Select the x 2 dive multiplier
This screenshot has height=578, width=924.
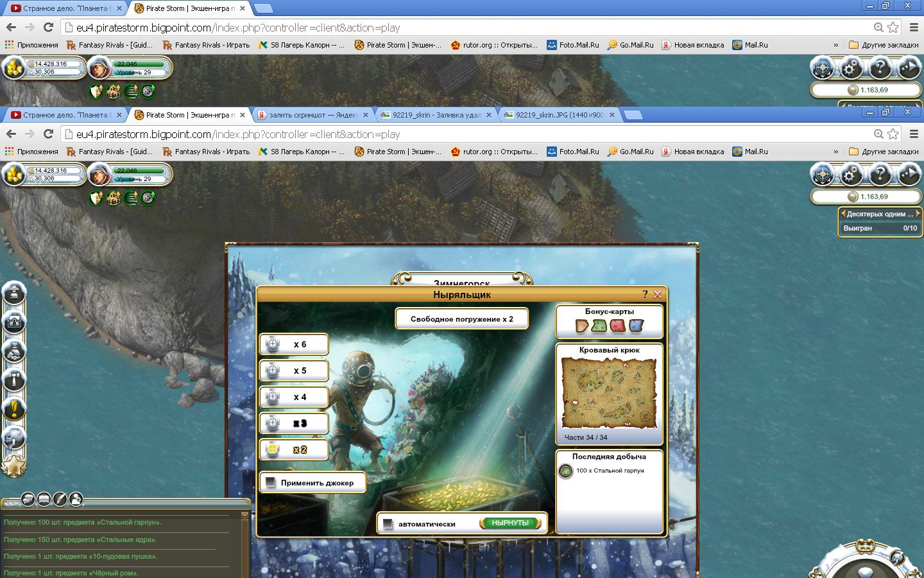pos(294,450)
